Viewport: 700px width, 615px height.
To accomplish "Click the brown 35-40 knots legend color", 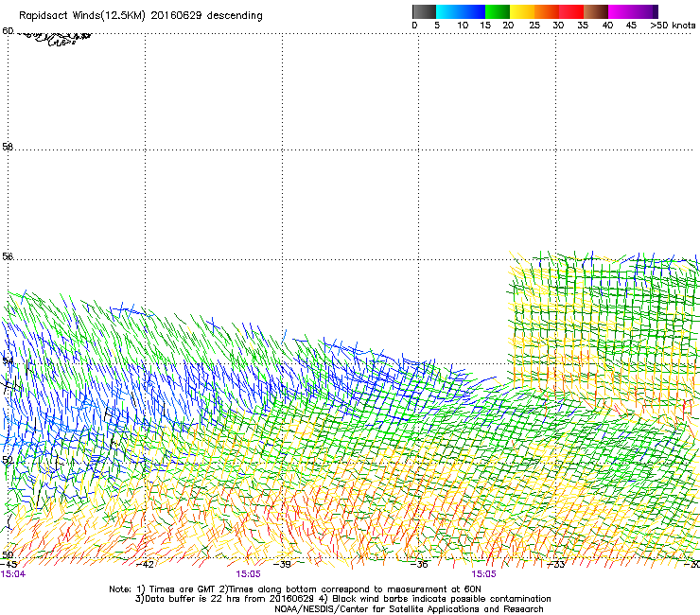I will coord(596,11).
